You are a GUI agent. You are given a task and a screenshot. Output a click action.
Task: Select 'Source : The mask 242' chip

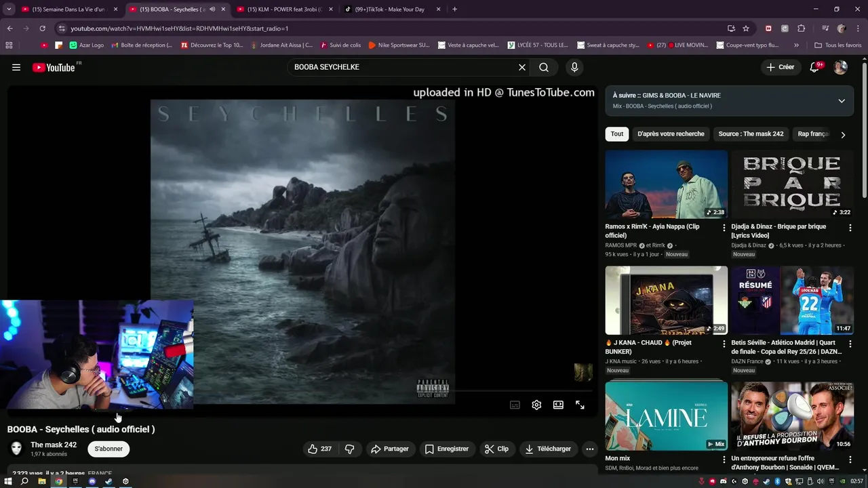point(751,134)
